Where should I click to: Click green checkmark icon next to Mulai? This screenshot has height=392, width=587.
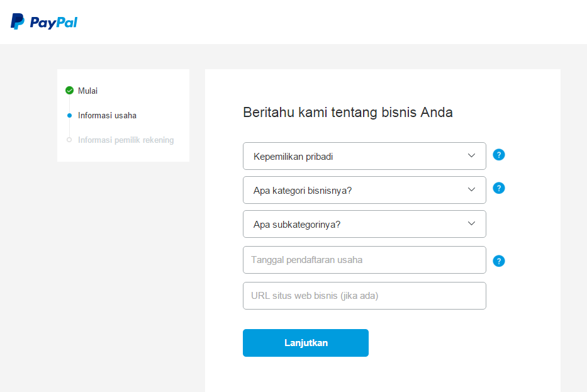69,90
